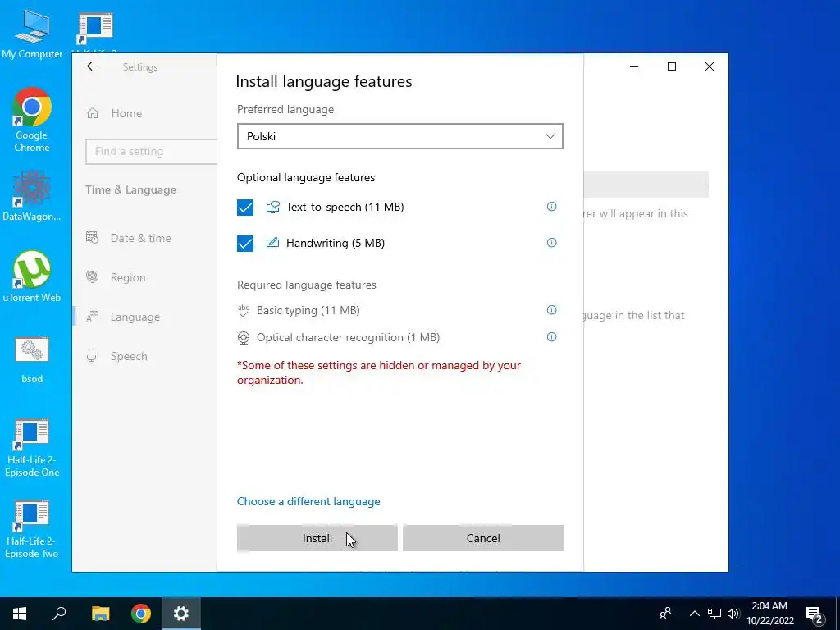Image resolution: width=840 pixels, height=630 pixels.
Task: Click Optical character recognition (1 MB) text
Action: pos(348,337)
